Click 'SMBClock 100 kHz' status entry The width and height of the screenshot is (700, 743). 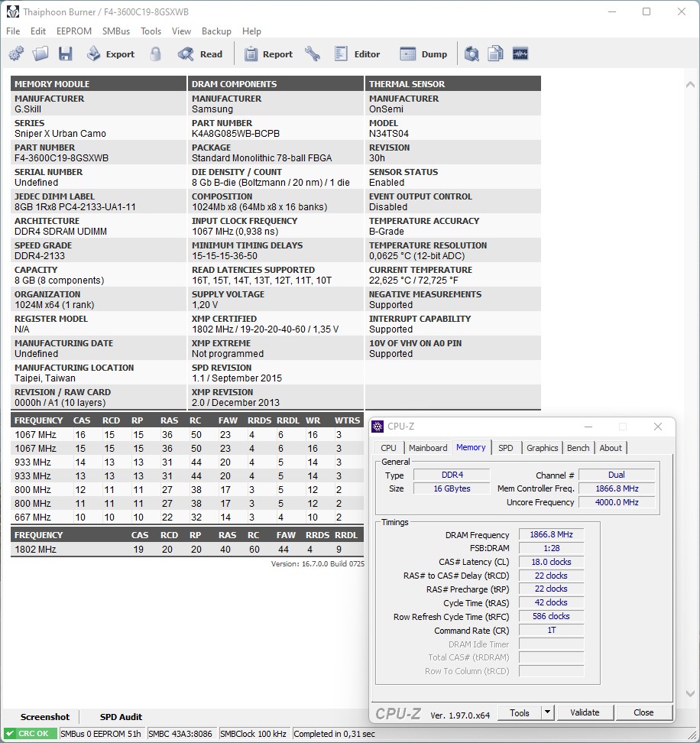click(254, 734)
